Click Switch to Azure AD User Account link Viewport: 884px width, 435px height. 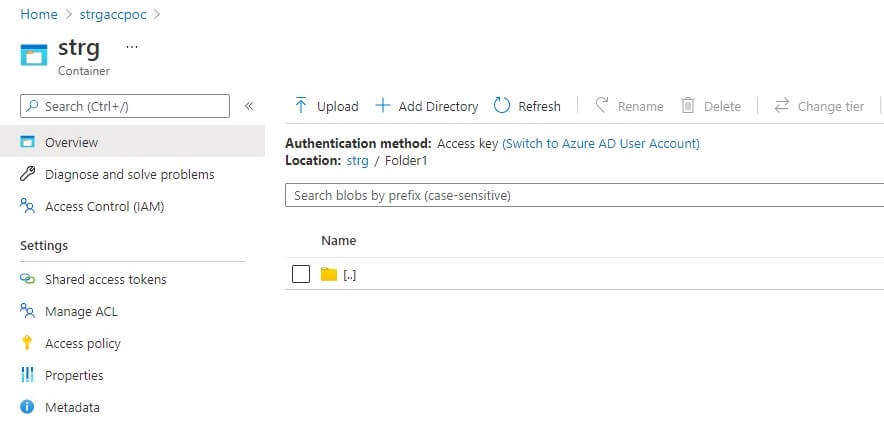601,143
